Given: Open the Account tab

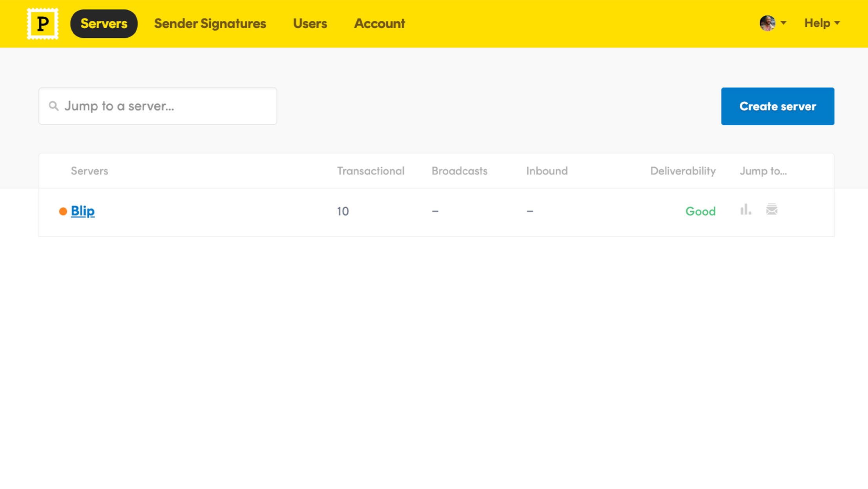Looking at the screenshot, I should point(379,24).
